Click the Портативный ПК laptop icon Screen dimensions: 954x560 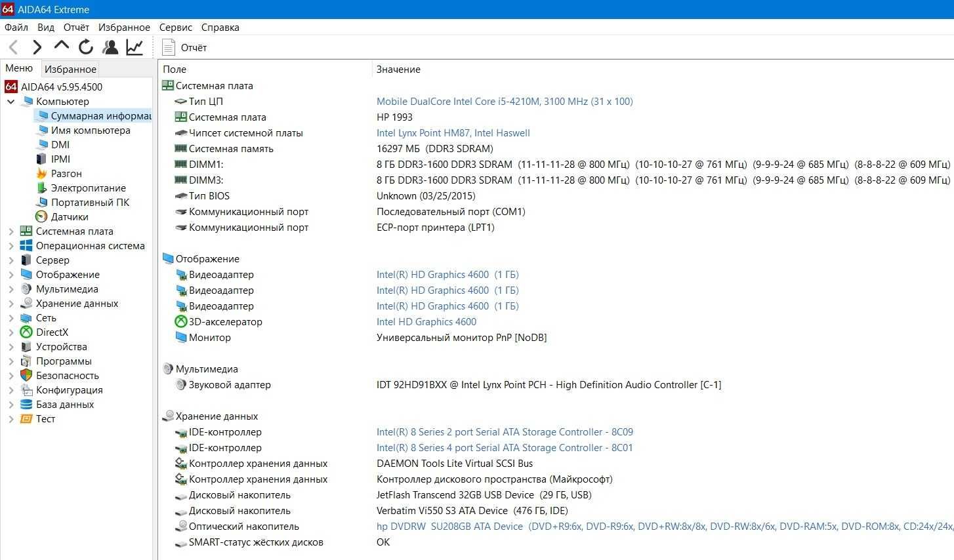tap(41, 203)
